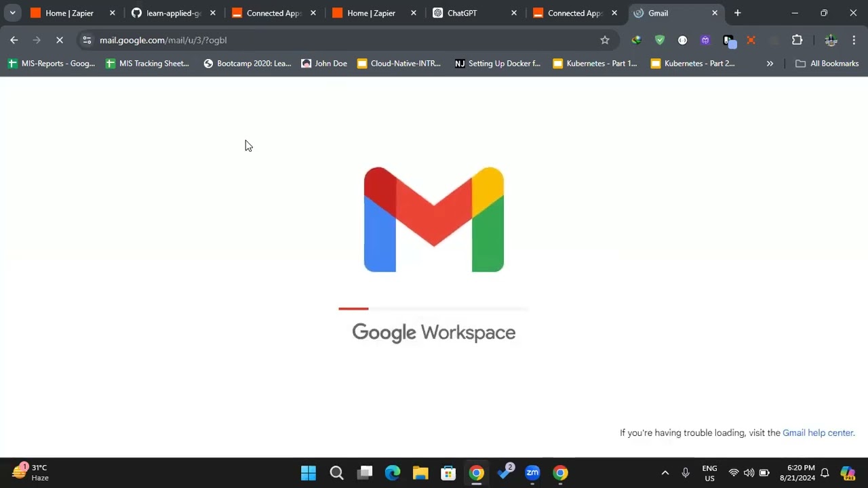Image resolution: width=868 pixels, height=488 pixels.
Task: Open the John Doe bookmark
Action: pos(324,64)
